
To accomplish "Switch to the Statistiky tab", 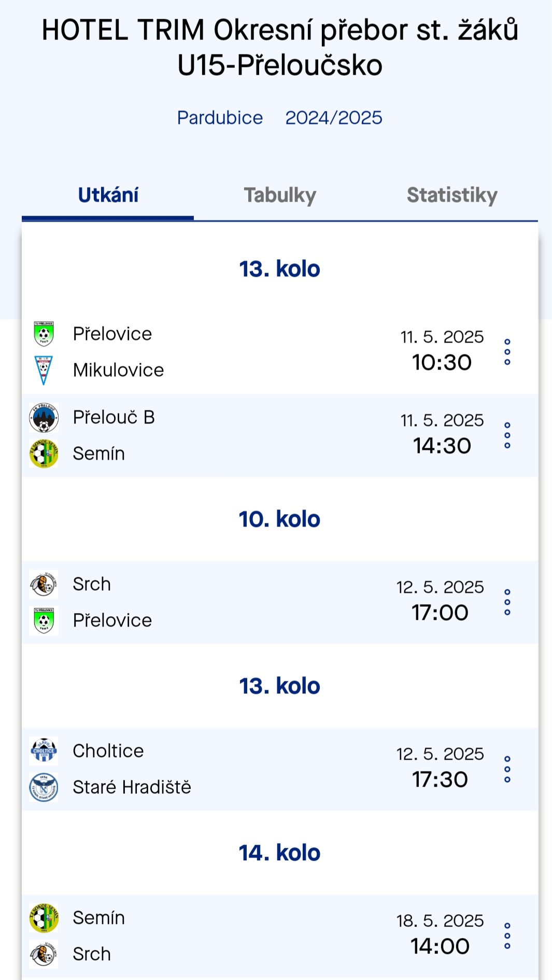I will [452, 195].
